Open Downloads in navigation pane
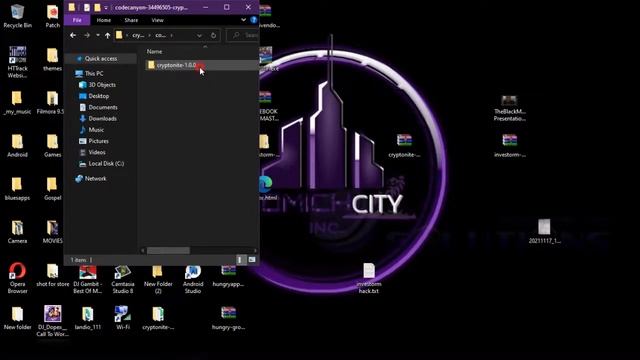 pos(102,118)
